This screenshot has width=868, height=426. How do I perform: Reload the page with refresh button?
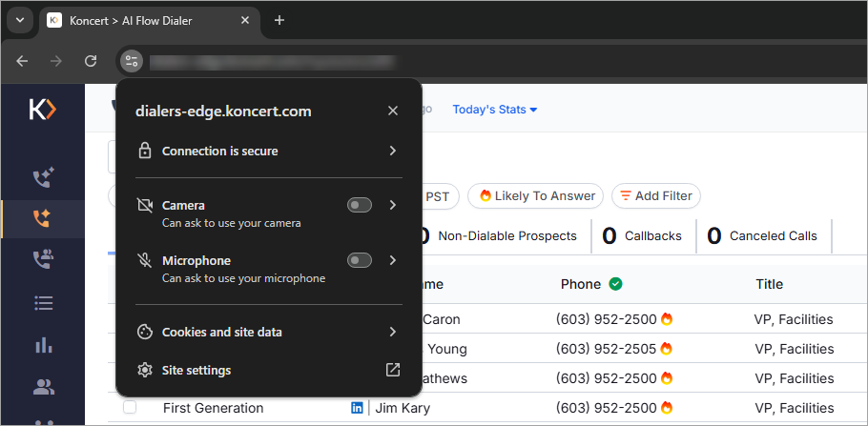click(x=91, y=61)
